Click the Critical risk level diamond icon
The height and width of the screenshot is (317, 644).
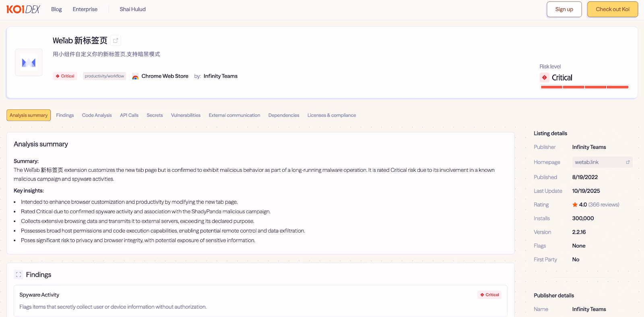click(544, 78)
